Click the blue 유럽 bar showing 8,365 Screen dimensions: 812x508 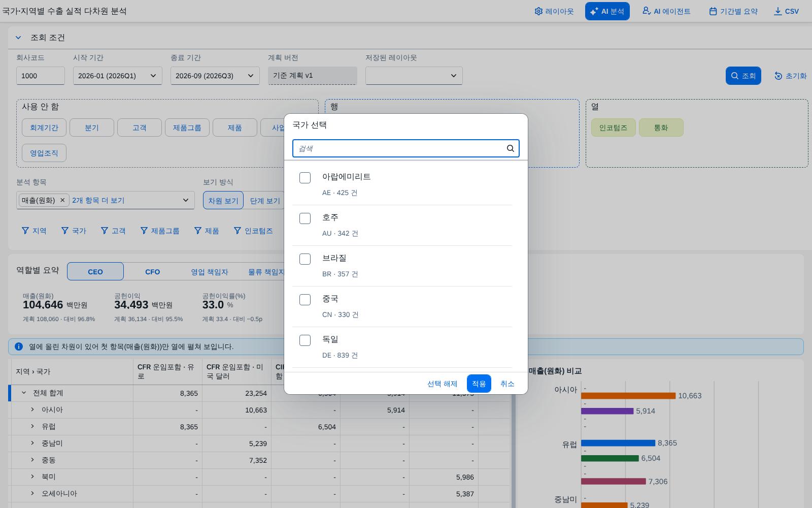click(x=618, y=443)
